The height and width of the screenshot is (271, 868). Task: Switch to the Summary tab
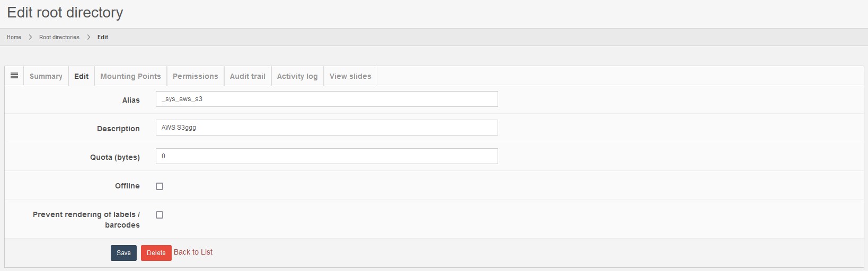click(x=46, y=76)
